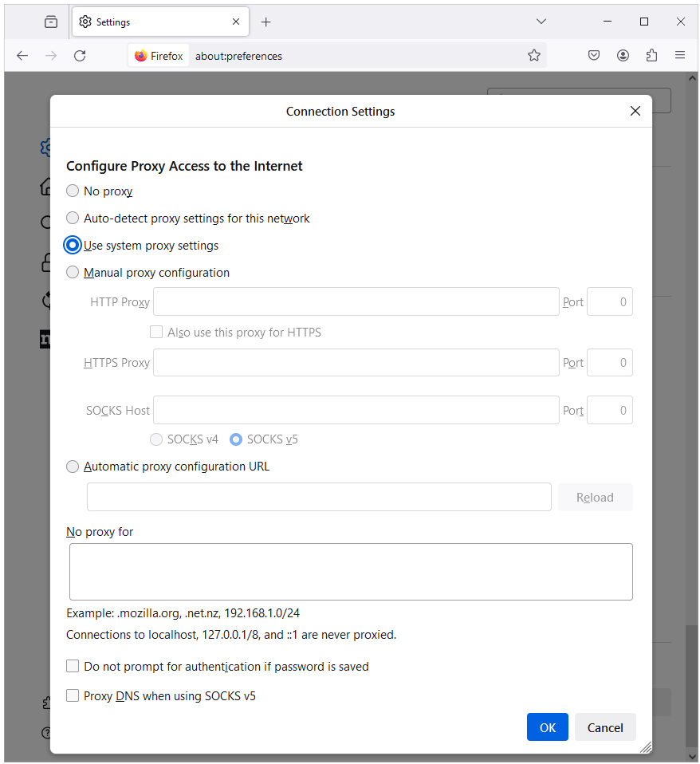
Task: Select the Manual proxy configuration radio button
Action: click(73, 272)
